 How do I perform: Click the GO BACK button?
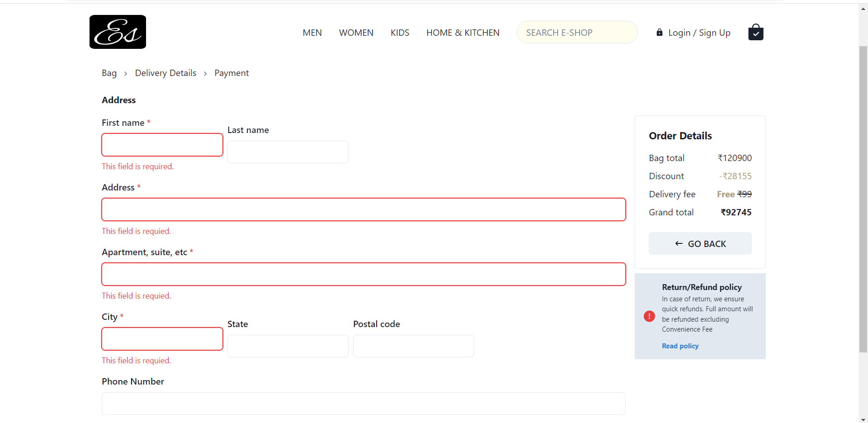(700, 243)
